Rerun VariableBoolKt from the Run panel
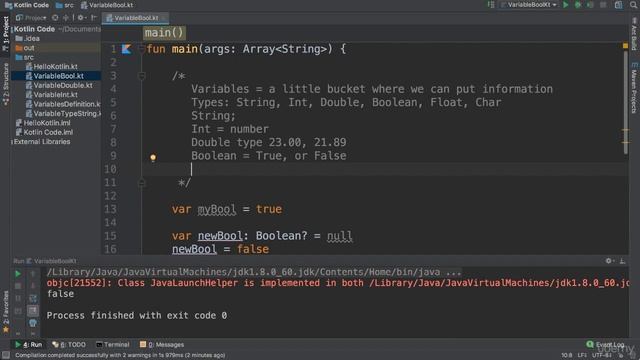Viewport: 640px width, 360px height. (x=18, y=274)
